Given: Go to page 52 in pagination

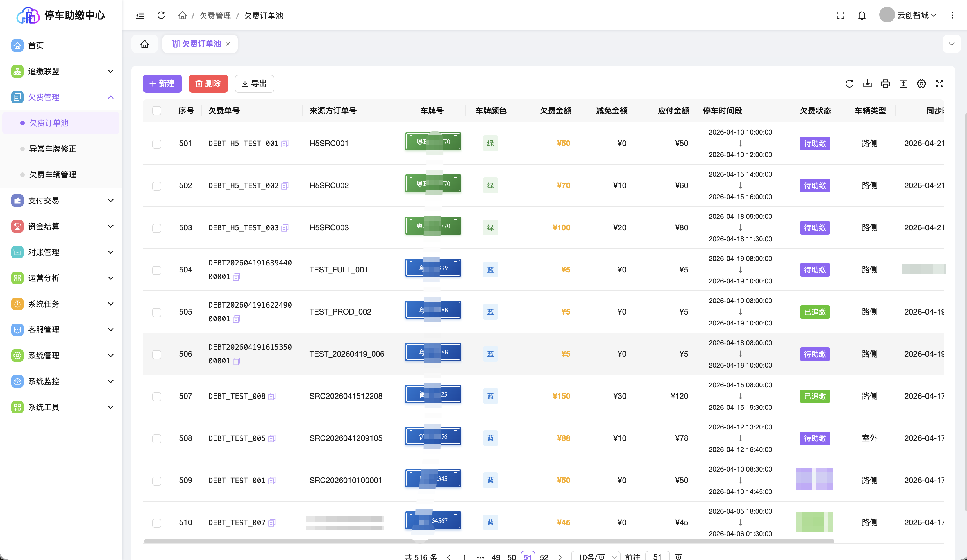Looking at the screenshot, I should [544, 557].
